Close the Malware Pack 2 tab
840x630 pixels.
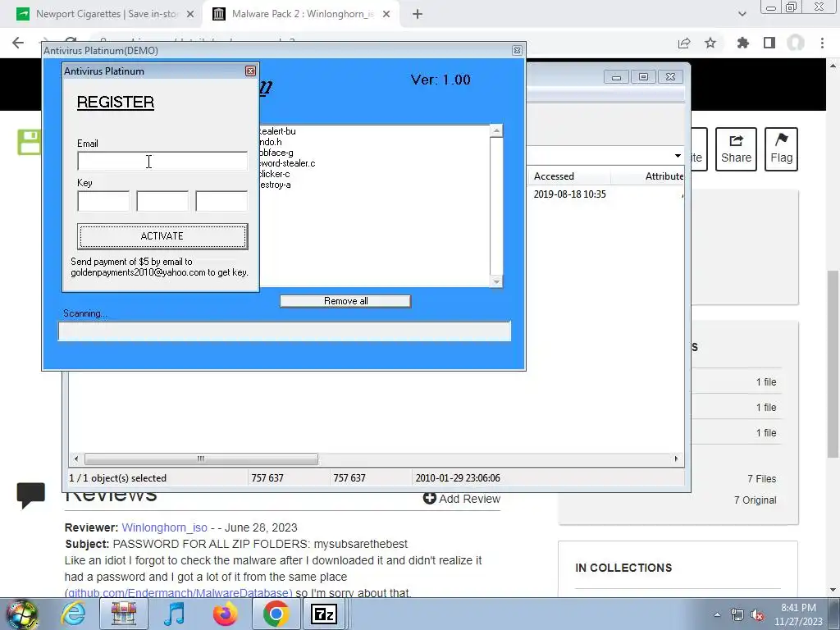386,15
